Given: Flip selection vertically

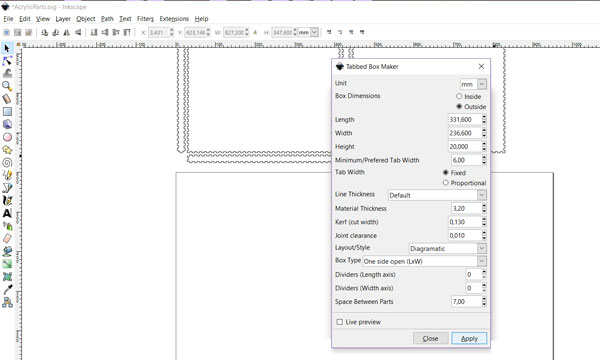Looking at the screenshot, I should (78, 33).
